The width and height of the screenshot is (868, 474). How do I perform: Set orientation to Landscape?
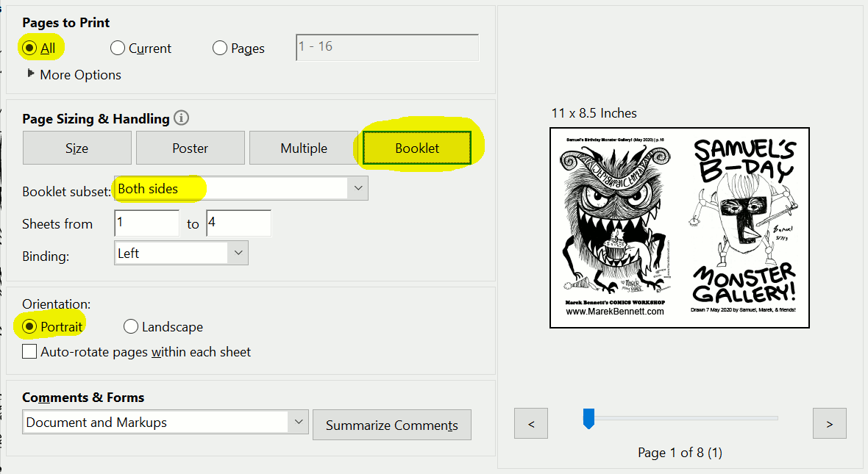(131, 327)
